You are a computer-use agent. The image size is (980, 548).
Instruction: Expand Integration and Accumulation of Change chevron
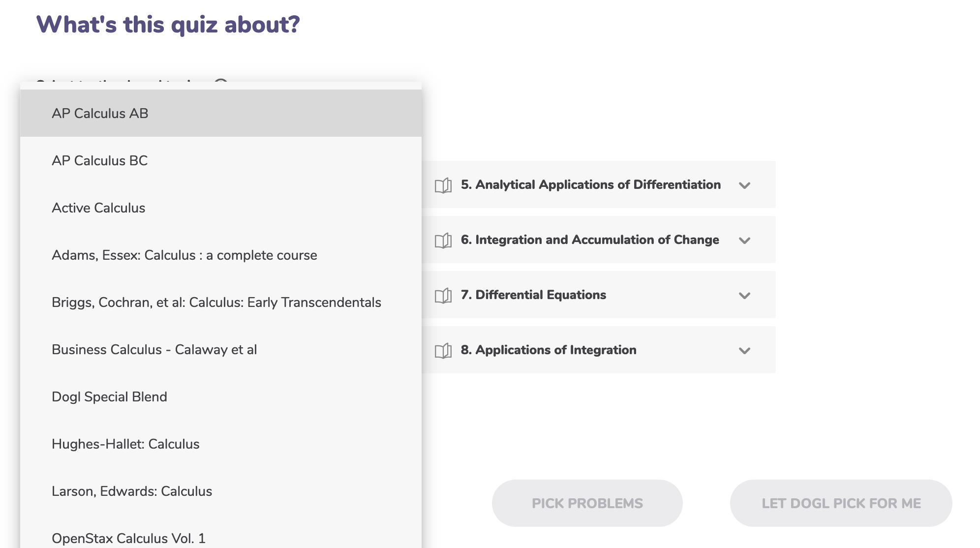pyautogui.click(x=744, y=241)
